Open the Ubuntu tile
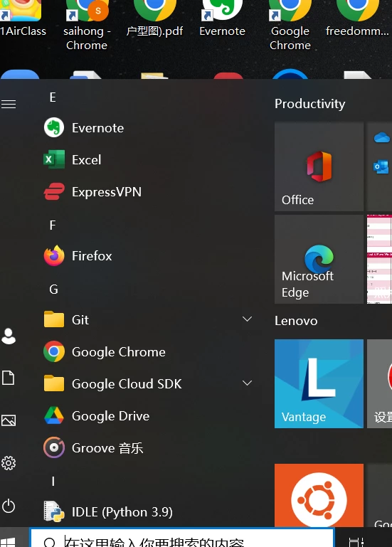Screen dimensions: 392x547 (x=319, y=495)
